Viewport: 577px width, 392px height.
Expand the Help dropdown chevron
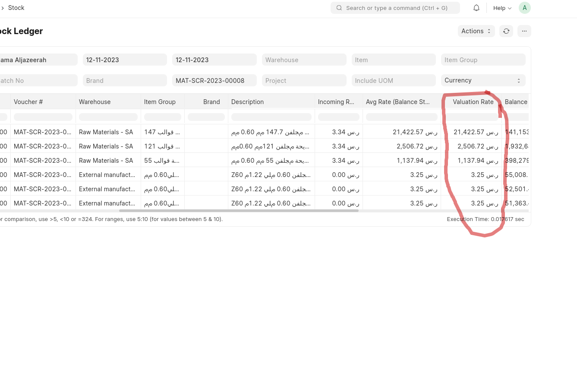point(510,8)
